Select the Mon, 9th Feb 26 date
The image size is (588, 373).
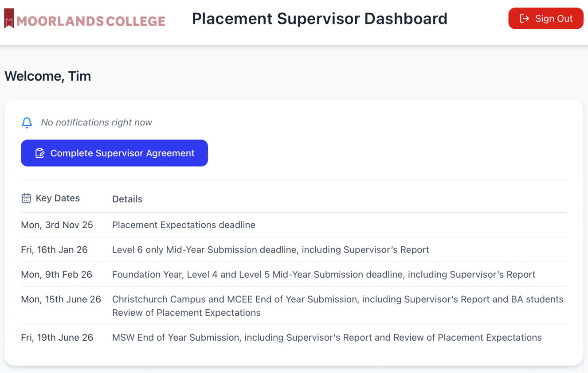pos(57,275)
